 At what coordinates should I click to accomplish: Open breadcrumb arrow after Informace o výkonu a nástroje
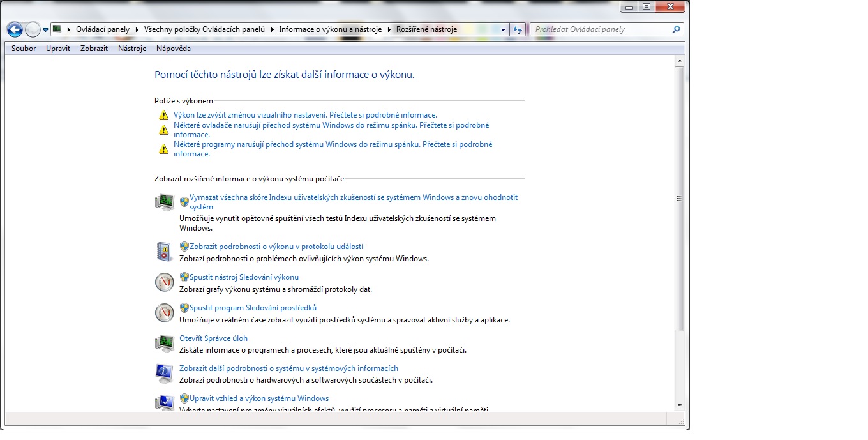click(389, 29)
